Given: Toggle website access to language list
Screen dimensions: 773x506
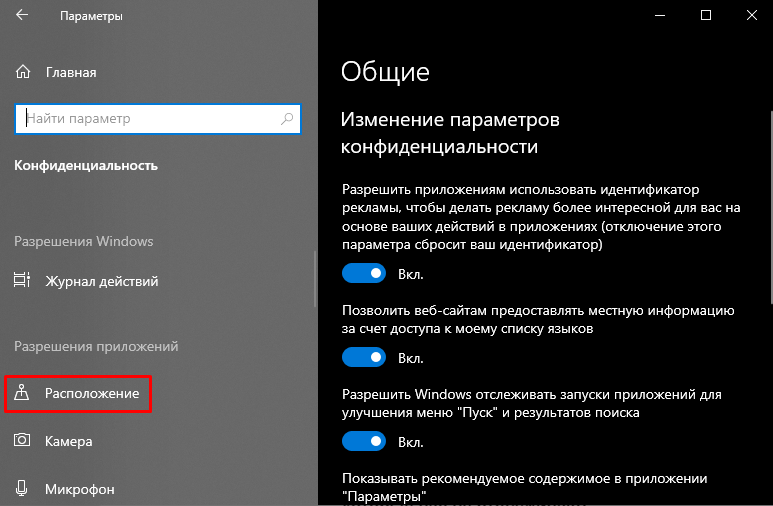Looking at the screenshot, I should (x=364, y=357).
